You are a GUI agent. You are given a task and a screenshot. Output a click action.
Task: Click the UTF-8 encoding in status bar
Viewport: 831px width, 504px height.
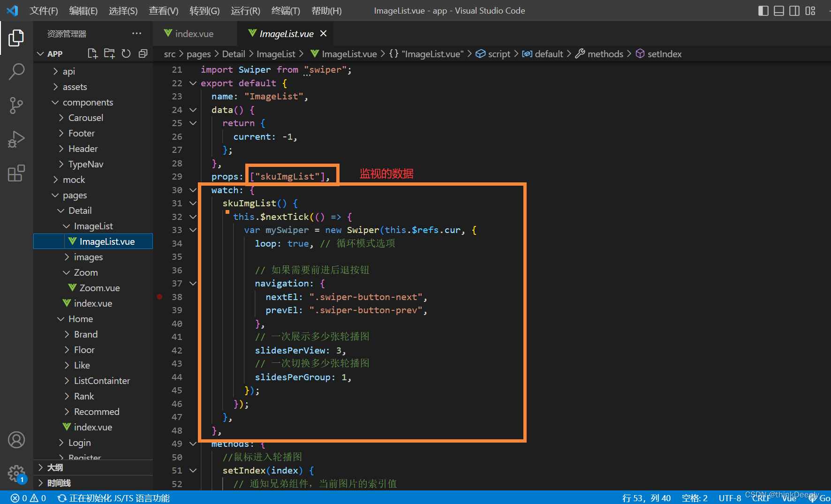point(730,498)
